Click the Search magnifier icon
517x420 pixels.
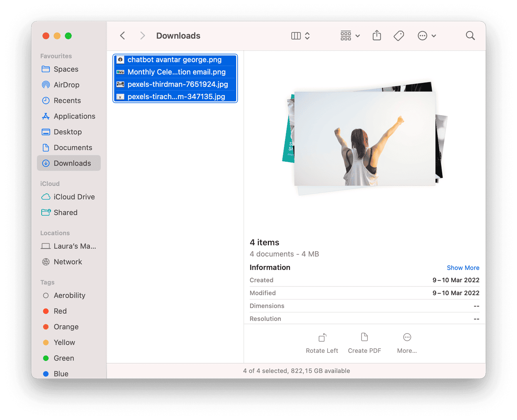[470, 36]
